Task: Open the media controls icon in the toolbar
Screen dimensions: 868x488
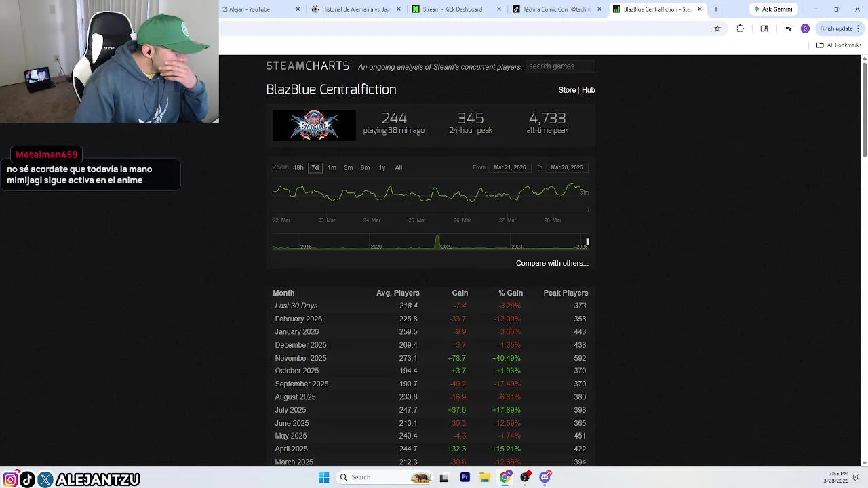Action: [789, 28]
